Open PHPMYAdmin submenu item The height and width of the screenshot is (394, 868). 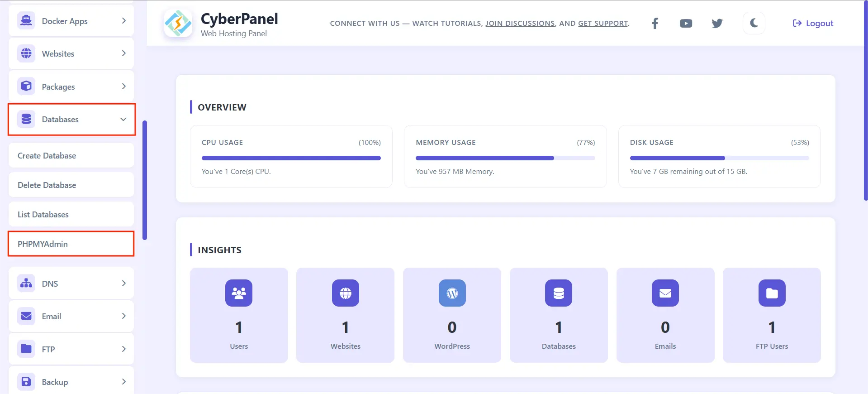[x=71, y=244]
